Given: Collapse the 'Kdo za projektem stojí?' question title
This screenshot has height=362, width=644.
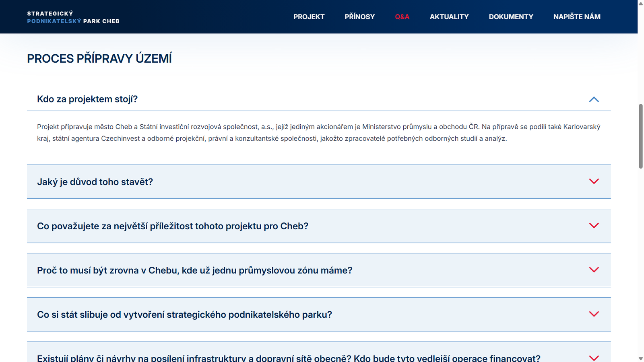Looking at the screenshot, I should click(87, 99).
